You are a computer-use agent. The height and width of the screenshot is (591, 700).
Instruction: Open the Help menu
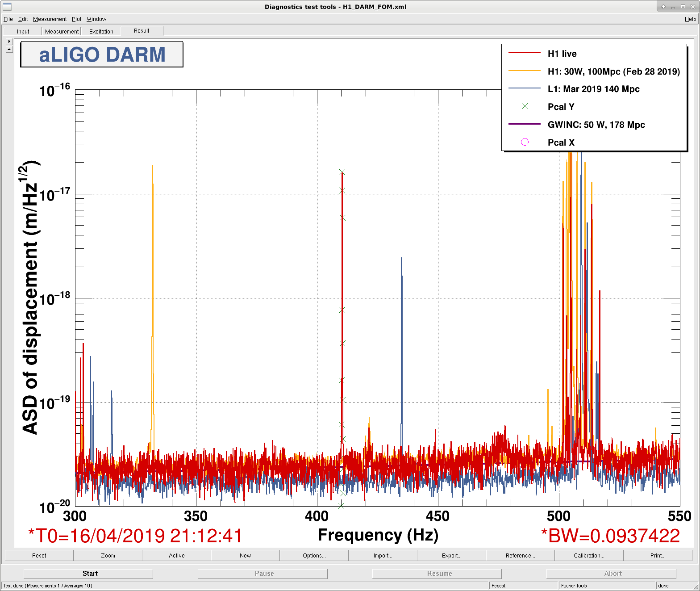[x=690, y=19]
